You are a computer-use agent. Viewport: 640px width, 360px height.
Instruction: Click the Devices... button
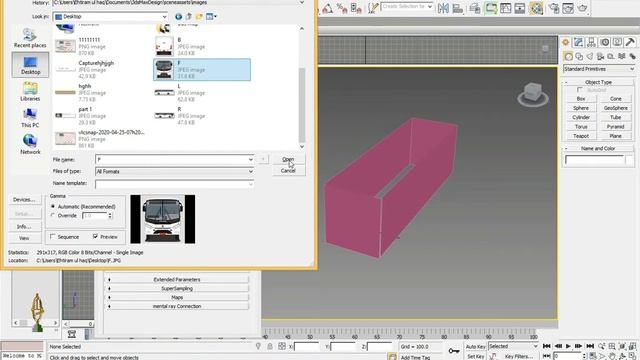click(24, 200)
